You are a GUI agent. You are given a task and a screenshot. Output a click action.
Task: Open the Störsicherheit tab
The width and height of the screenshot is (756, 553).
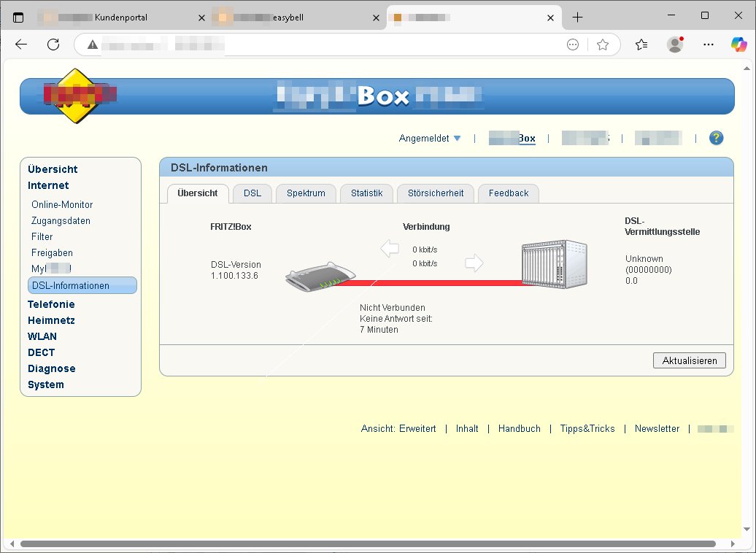click(x=435, y=193)
